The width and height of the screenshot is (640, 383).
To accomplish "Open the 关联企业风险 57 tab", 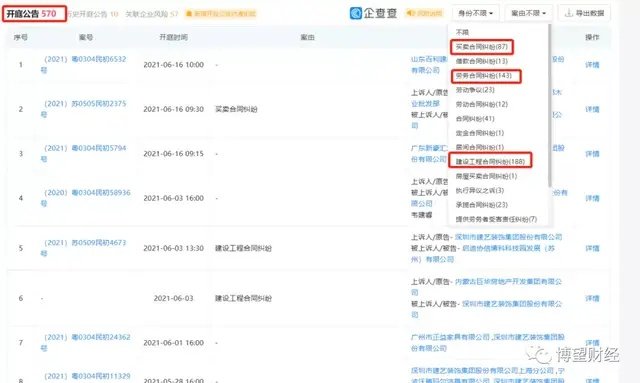I will click(x=151, y=14).
